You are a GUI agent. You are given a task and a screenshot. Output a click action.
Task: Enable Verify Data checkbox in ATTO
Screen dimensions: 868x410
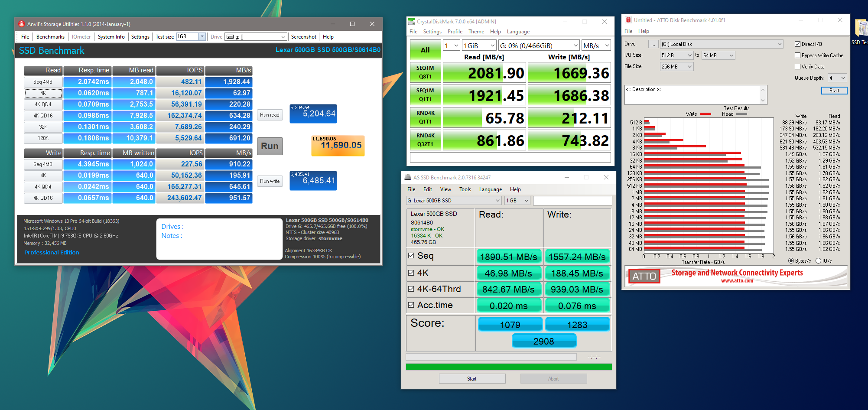click(x=797, y=66)
